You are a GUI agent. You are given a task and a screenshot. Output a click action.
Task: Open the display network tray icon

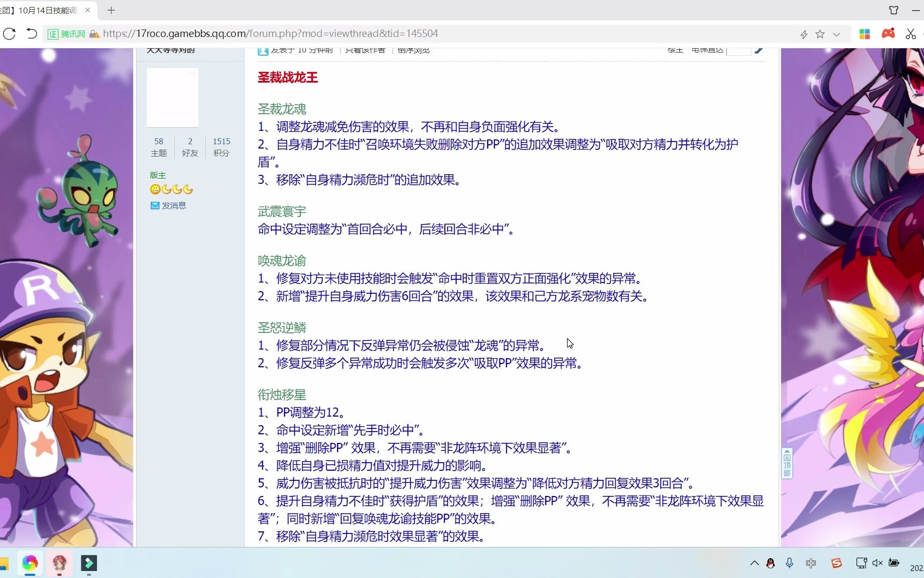861,563
